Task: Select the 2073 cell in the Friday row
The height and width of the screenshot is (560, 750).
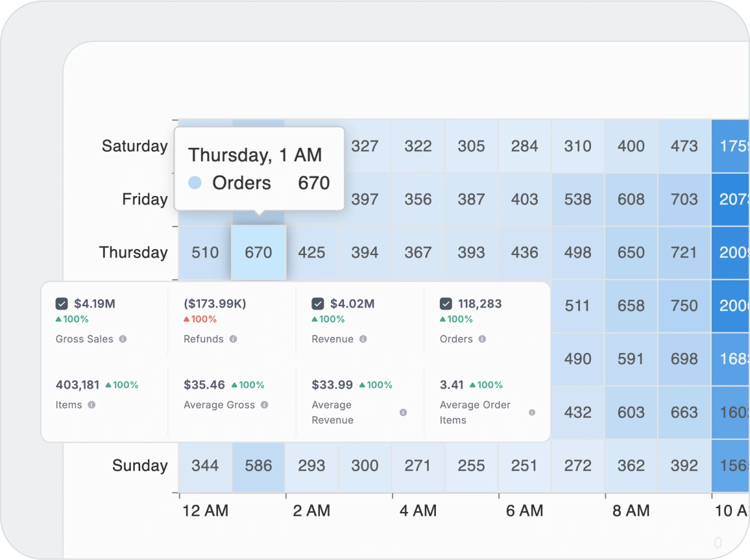Action: pyautogui.click(x=732, y=200)
